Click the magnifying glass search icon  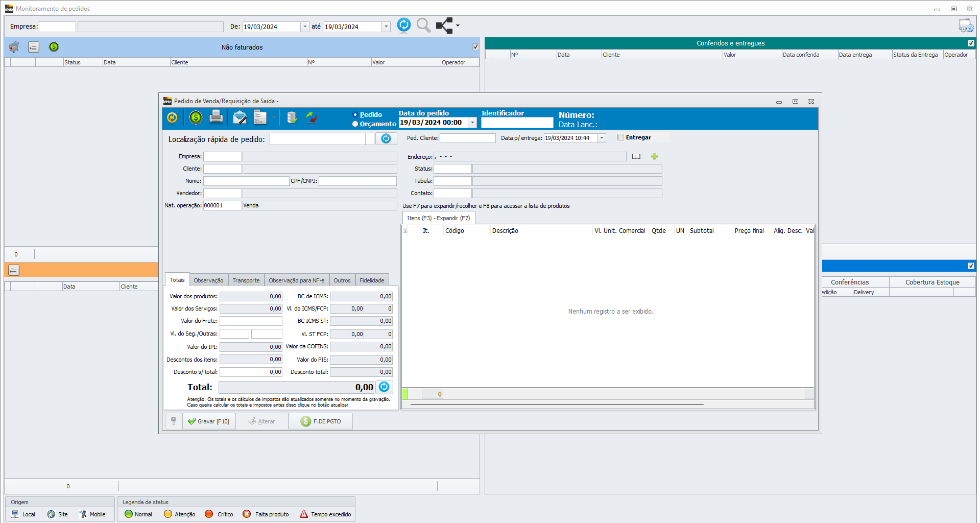pyautogui.click(x=423, y=25)
